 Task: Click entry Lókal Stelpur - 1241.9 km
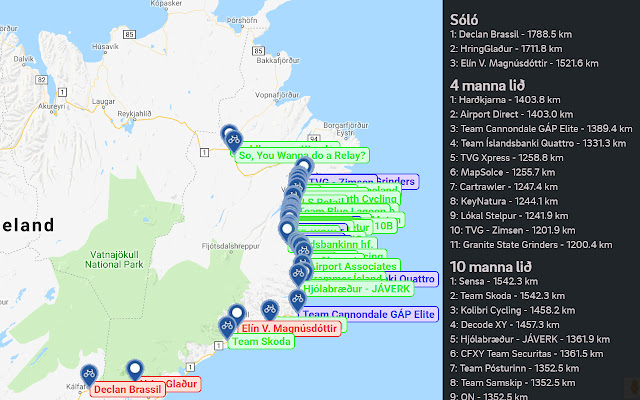coord(509,216)
